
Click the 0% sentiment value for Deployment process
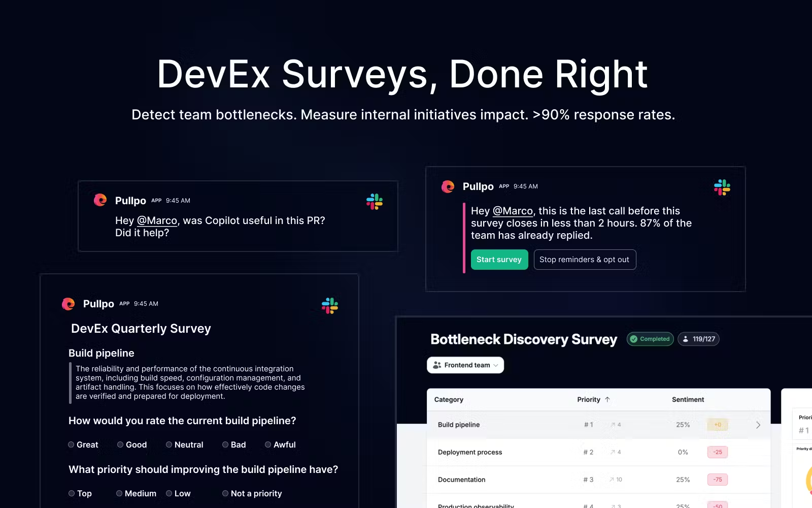coord(683,452)
